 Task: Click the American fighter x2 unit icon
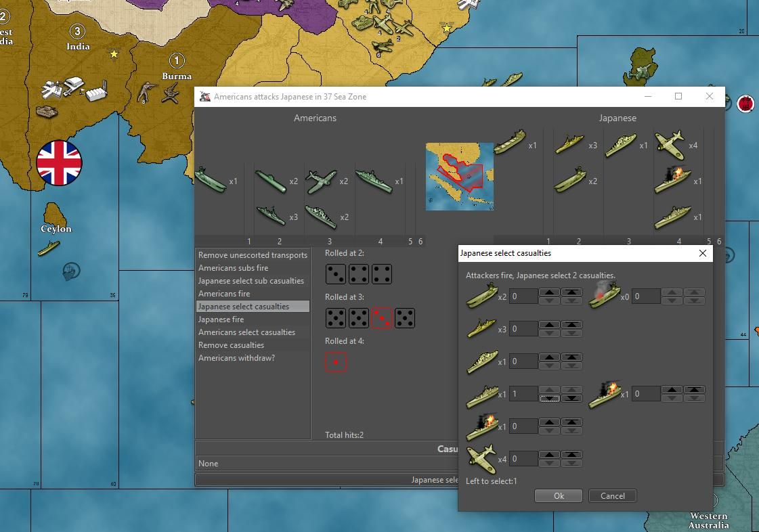tap(320, 181)
